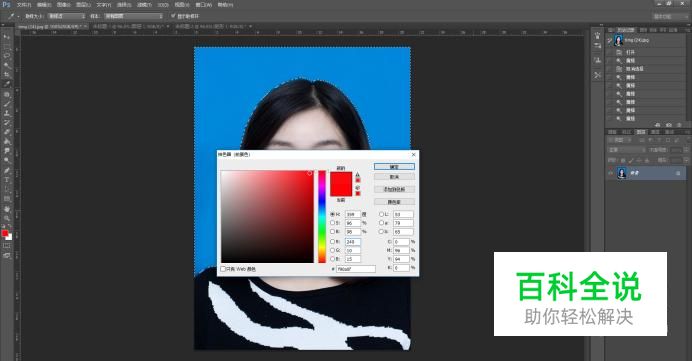The image size is (692, 361).
Task: Select the Gradient tool
Action: [x=7, y=141]
